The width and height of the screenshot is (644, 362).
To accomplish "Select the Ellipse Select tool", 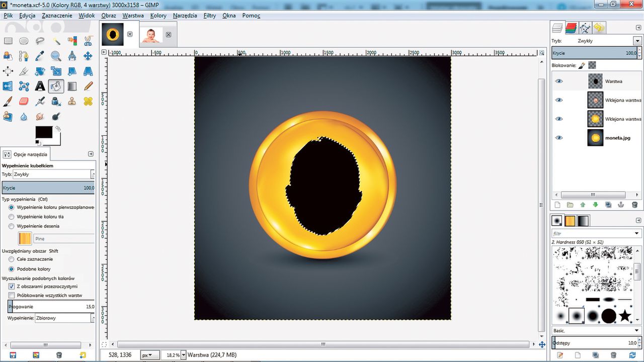I will point(24,41).
